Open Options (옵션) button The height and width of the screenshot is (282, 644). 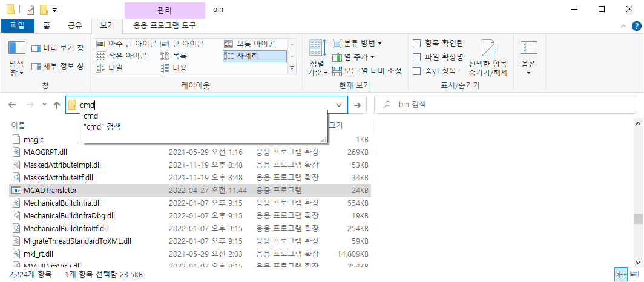tap(528, 58)
